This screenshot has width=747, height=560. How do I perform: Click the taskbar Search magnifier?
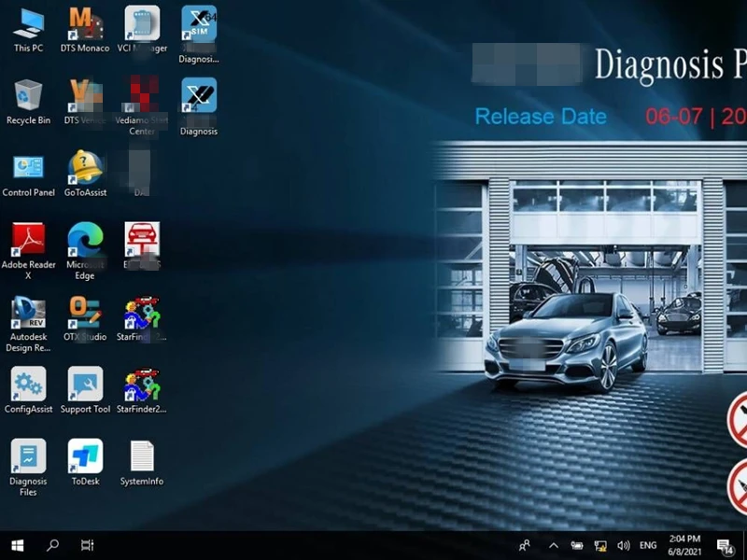tap(52, 545)
